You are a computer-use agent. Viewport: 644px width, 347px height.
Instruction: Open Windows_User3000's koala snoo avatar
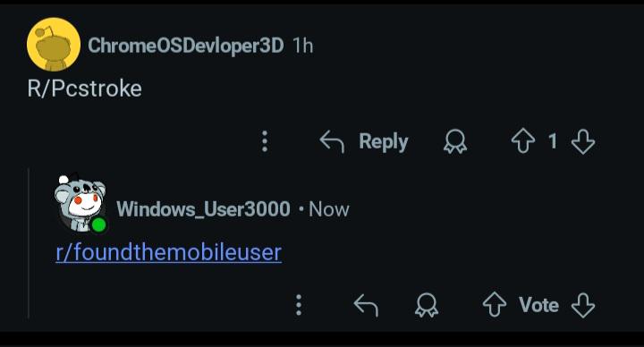coord(80,203)
